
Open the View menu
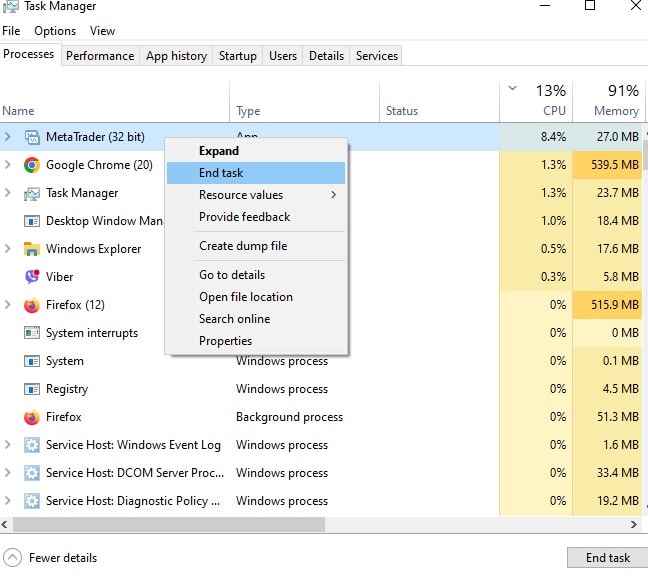pos(102,31)
